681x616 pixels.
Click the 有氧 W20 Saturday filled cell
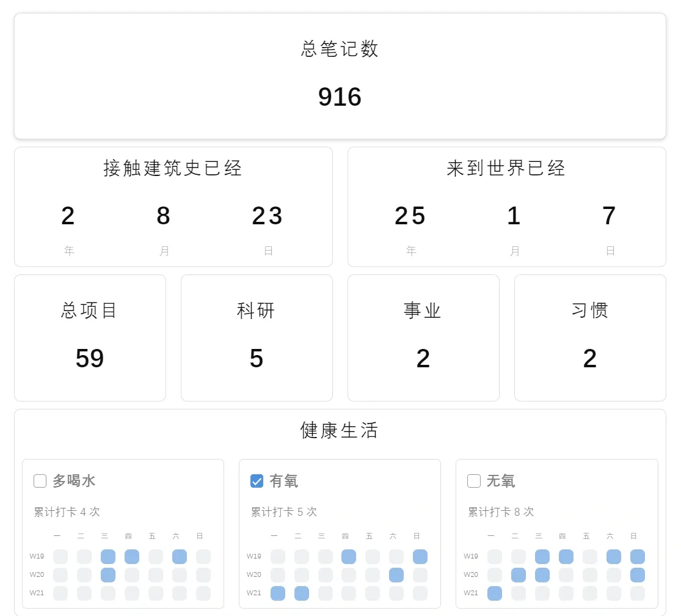click(396, 574)
